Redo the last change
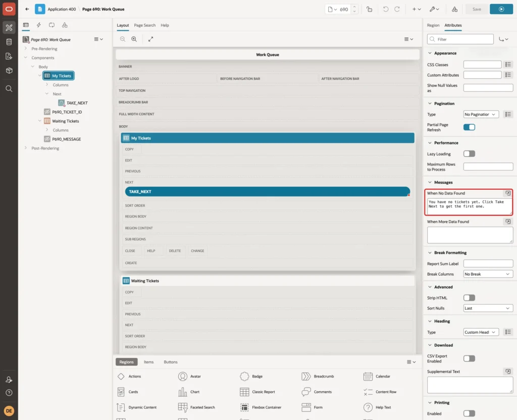The height and width of the screenshot is (420, 517). [397, 9]
